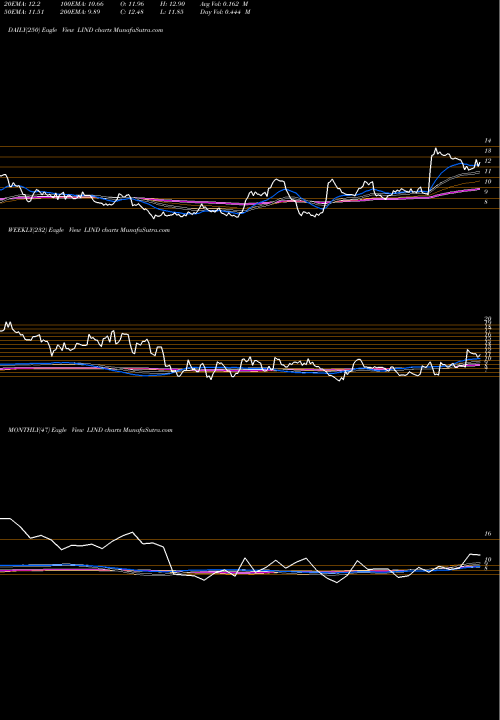Screen dimensions: 500x720
Task: Click the 12 label on daily chart axis
Action: [488, 161]
